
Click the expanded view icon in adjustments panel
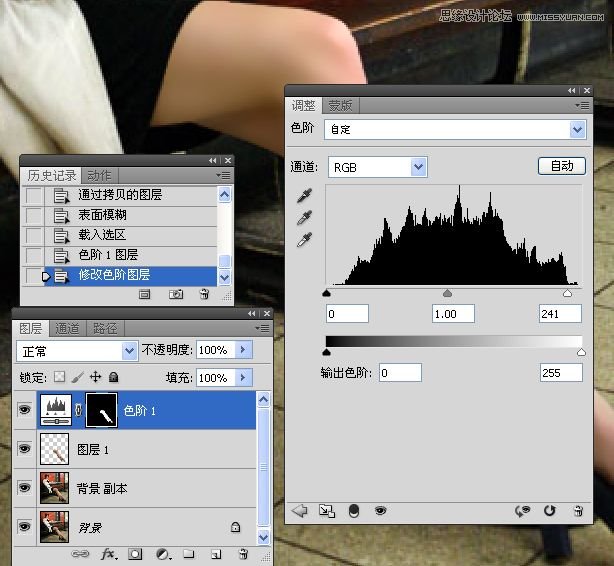[x=327, y=511]
